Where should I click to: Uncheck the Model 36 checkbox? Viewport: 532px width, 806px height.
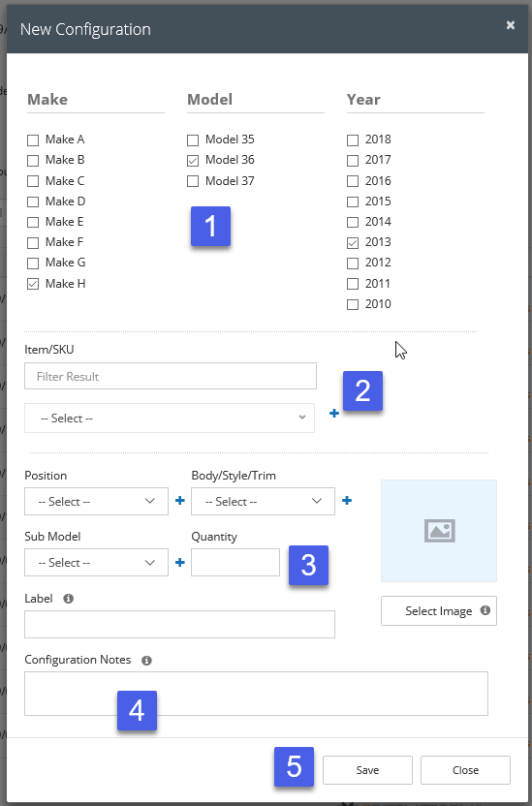tap(193, 161)
